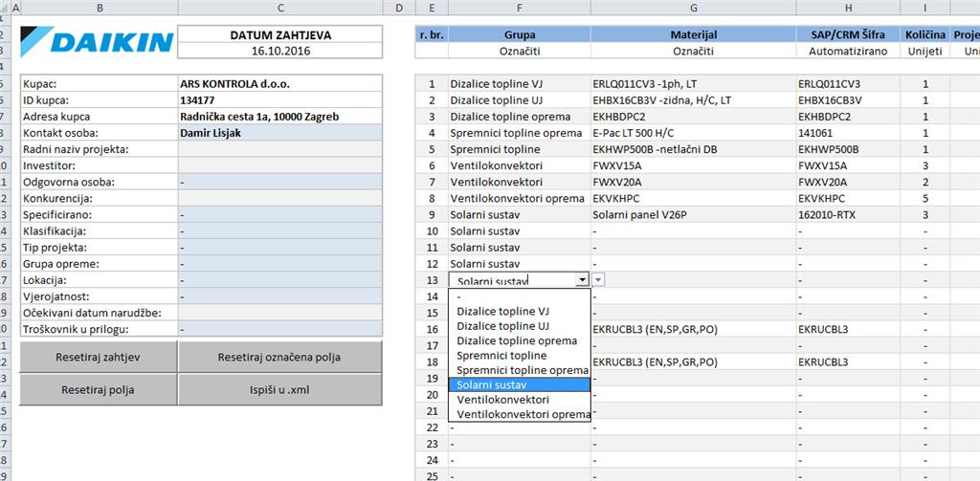The width and height of the screenshot is (980, 481).
Task: Click ID kupca value 134177
Action: click(280, 100)
